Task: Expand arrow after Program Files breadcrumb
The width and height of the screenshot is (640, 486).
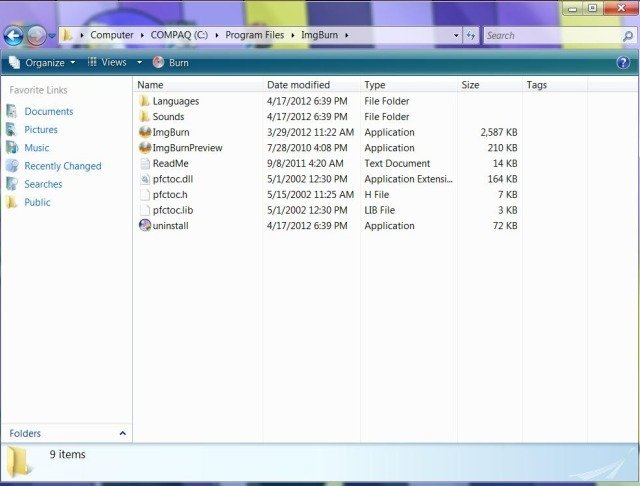Action: tap(293, 36)
